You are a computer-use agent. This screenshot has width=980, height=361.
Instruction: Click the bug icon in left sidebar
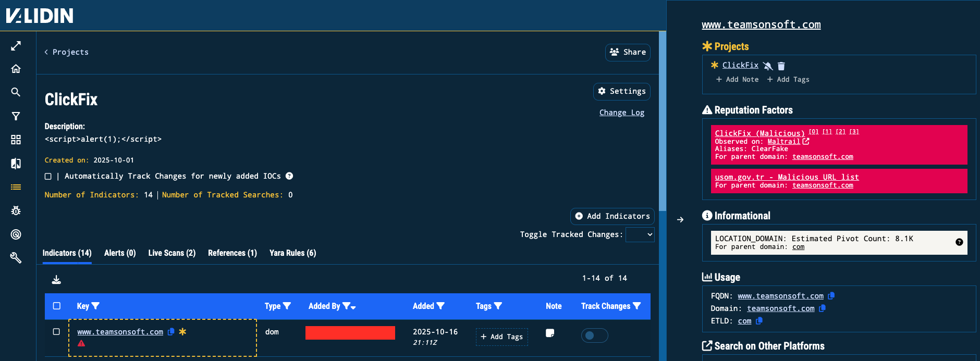tap(16, 210)
